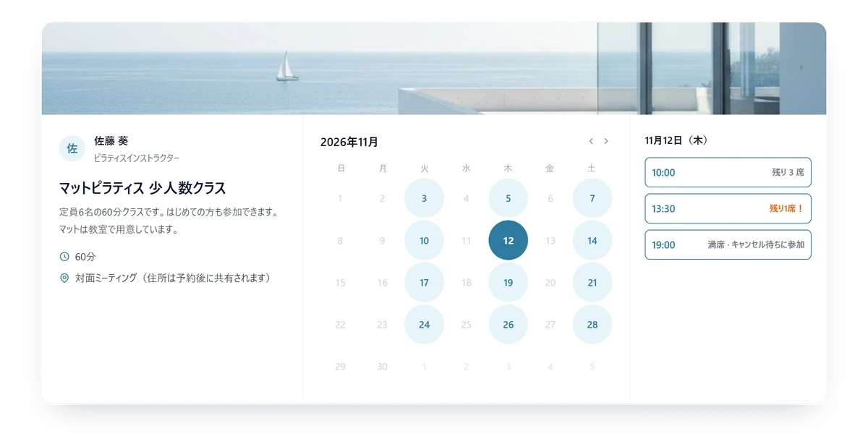Click the clock icon beside 60分
Viewport: 868px width, 434px height.
(64, 256)
